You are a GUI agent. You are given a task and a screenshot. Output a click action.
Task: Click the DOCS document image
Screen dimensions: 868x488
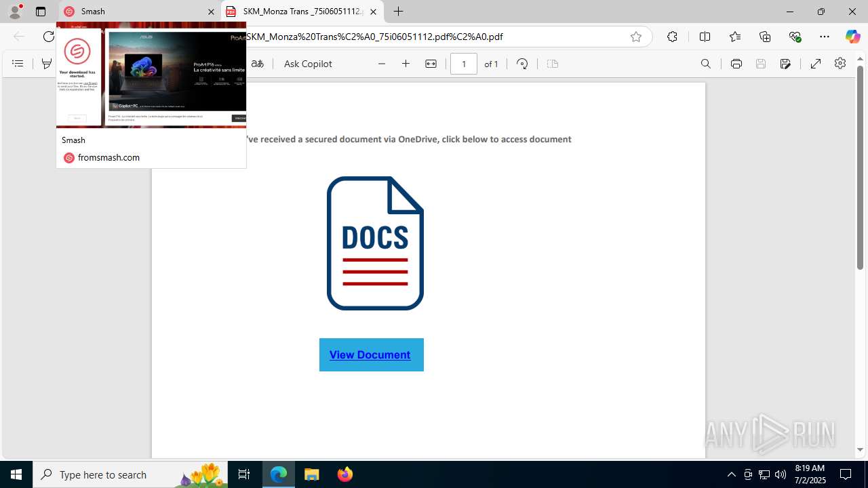click(x=375, y=243)
